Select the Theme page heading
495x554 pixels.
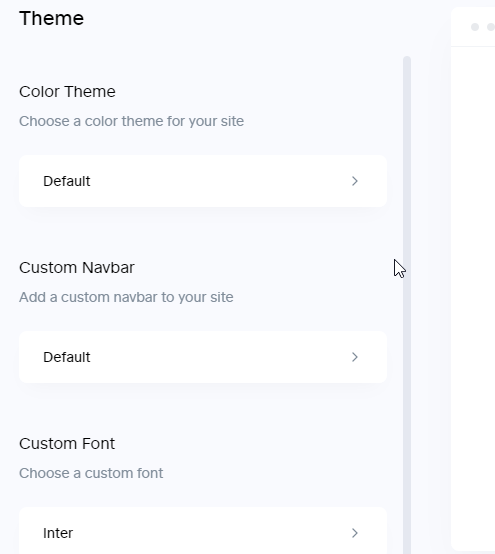pos(52,18)
